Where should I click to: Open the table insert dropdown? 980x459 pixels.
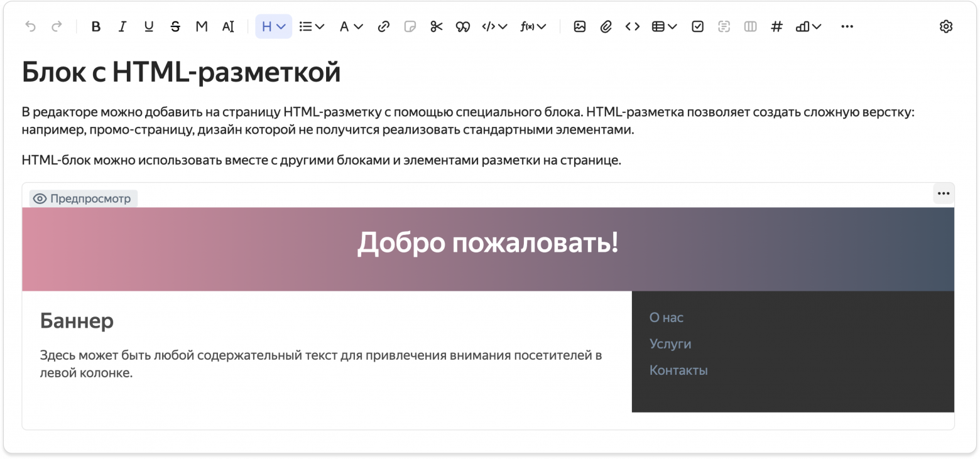pyautogui.click(x=663, y=26)
